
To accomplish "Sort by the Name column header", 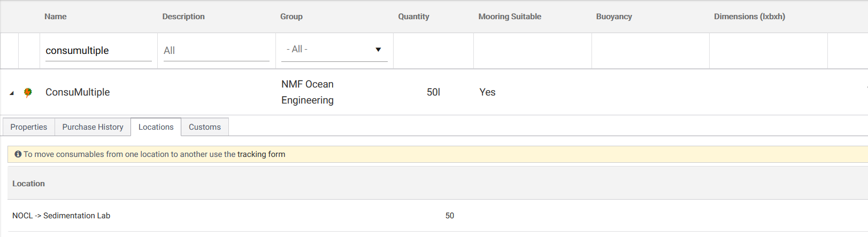I will 56,17.
